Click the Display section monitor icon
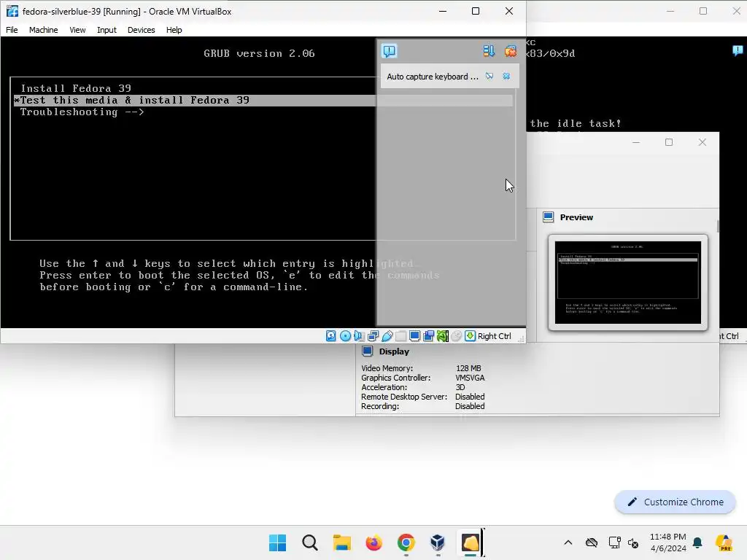 pos(367,351)
